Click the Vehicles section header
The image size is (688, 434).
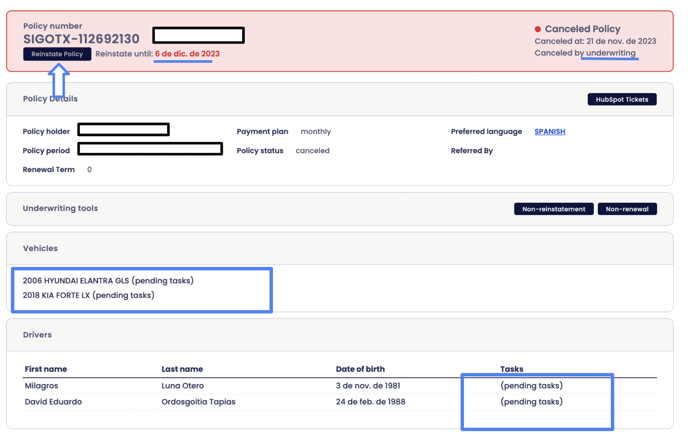[40, 248]
